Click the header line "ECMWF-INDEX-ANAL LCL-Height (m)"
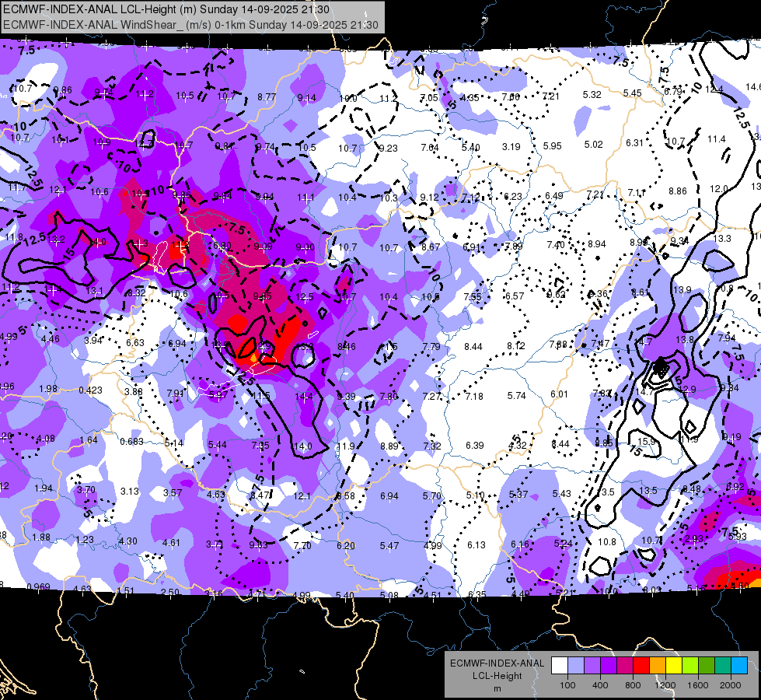The width and height of the screenshot is (761, 700). (x=99, y=9)
